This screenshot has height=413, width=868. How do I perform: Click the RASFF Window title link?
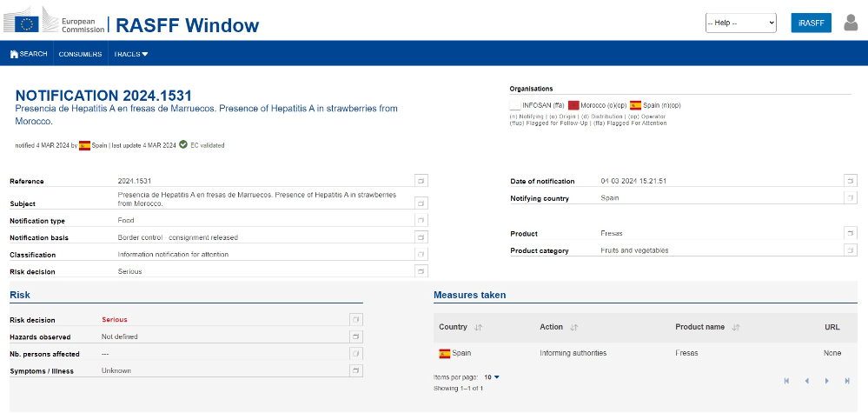[x=187, y=24]
